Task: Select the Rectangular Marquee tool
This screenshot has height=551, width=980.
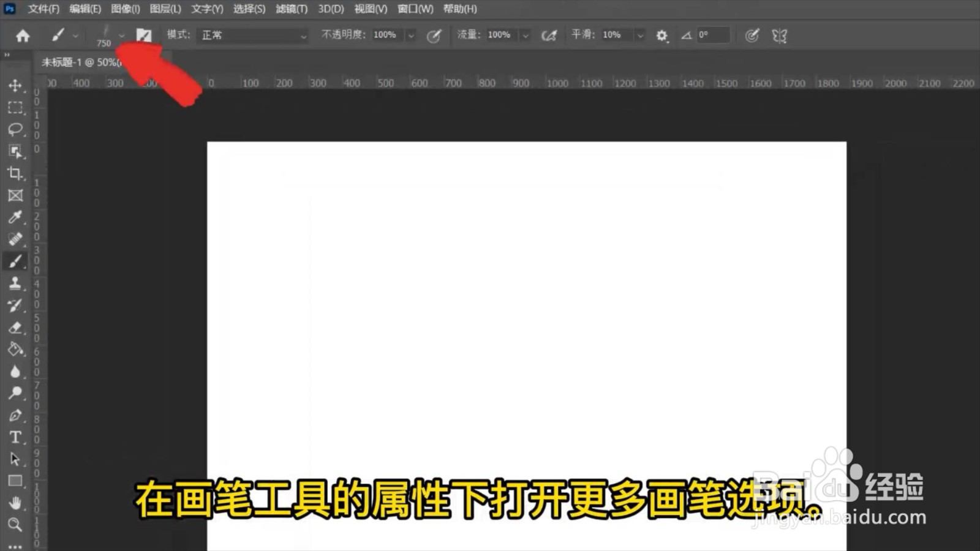Action: pos(15,107)
